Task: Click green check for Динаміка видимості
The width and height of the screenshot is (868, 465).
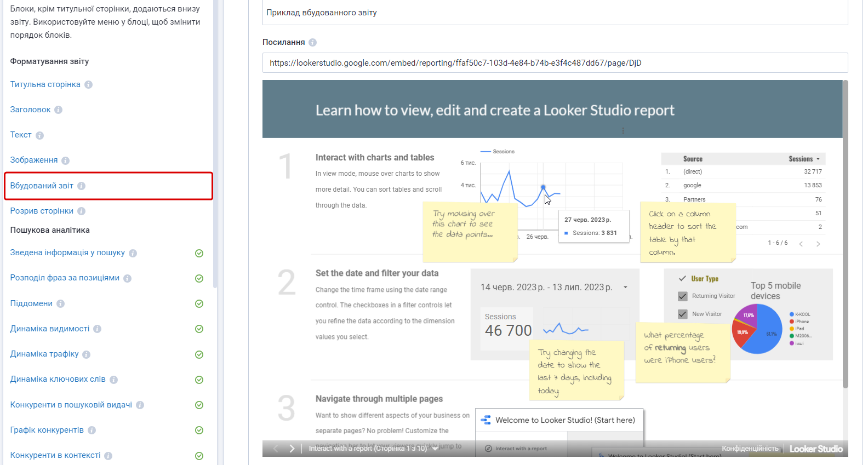Action: pyautogui.click(x=199, y=329)
